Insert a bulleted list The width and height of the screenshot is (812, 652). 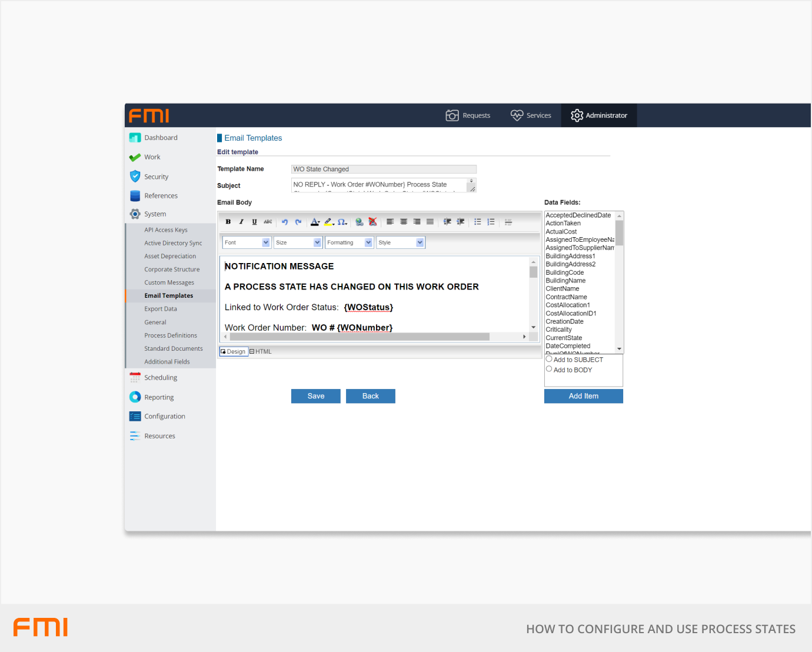click(x=477, y=222)
